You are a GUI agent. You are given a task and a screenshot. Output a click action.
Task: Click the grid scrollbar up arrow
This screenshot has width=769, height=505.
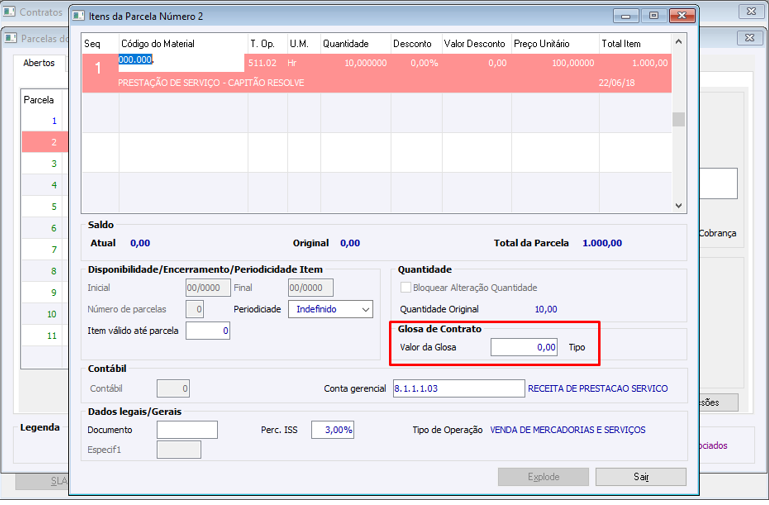(678, 43)
